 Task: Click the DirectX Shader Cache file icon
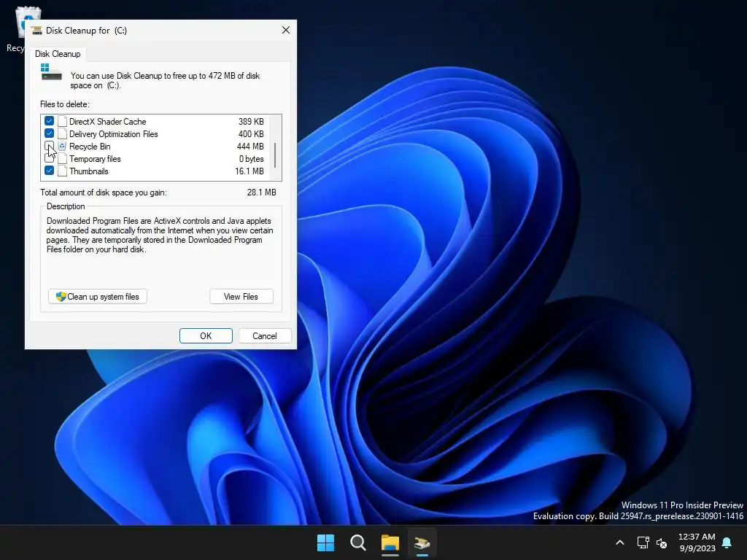tap(62, 122)
